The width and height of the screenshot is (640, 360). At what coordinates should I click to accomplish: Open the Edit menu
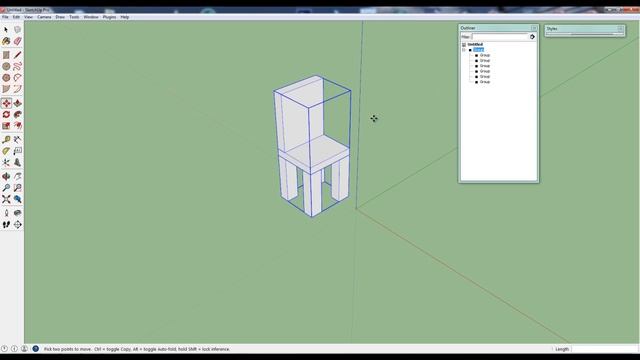[16, 17]
